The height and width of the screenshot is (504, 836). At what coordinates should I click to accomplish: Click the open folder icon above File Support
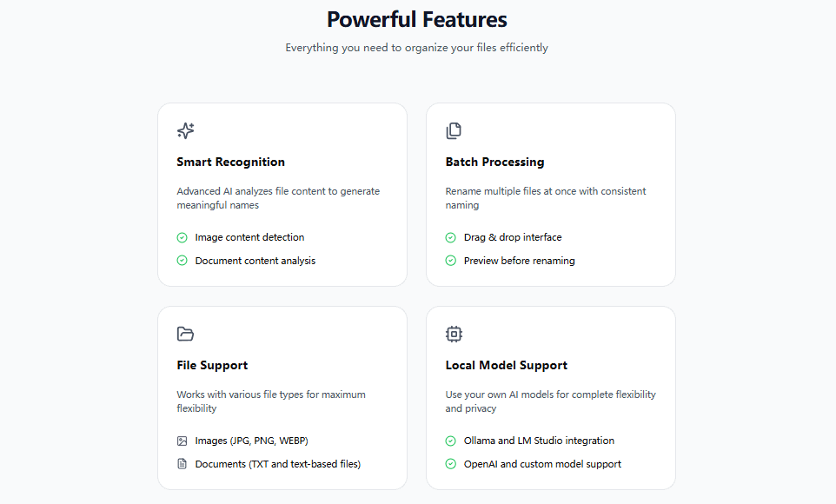tap(185, 334)
